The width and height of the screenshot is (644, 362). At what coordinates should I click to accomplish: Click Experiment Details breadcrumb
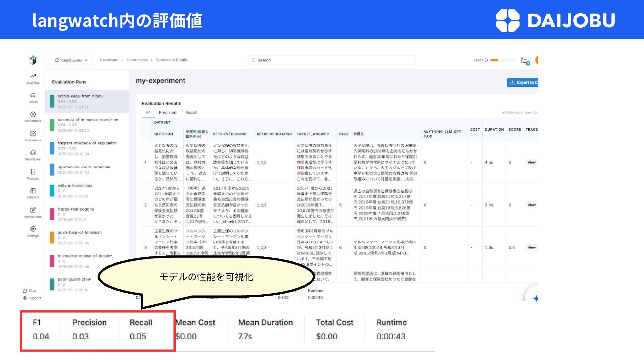click(171, 60)
